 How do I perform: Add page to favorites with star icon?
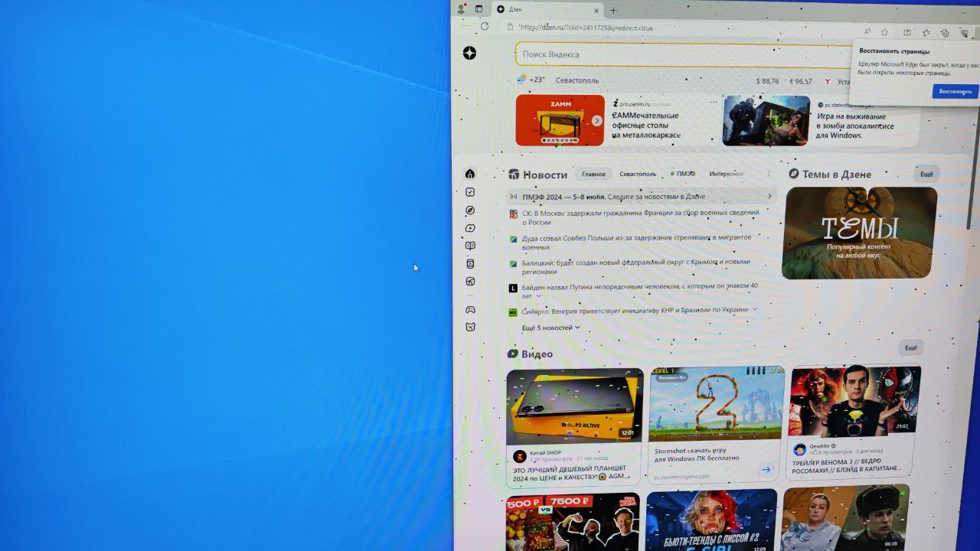click(x=884, y=32)
